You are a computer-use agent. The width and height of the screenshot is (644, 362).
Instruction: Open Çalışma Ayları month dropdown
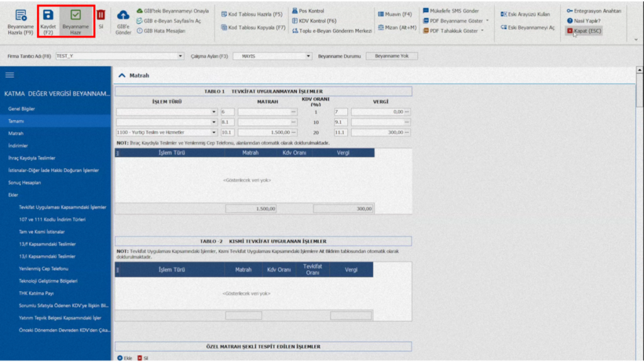coord(308,56)
